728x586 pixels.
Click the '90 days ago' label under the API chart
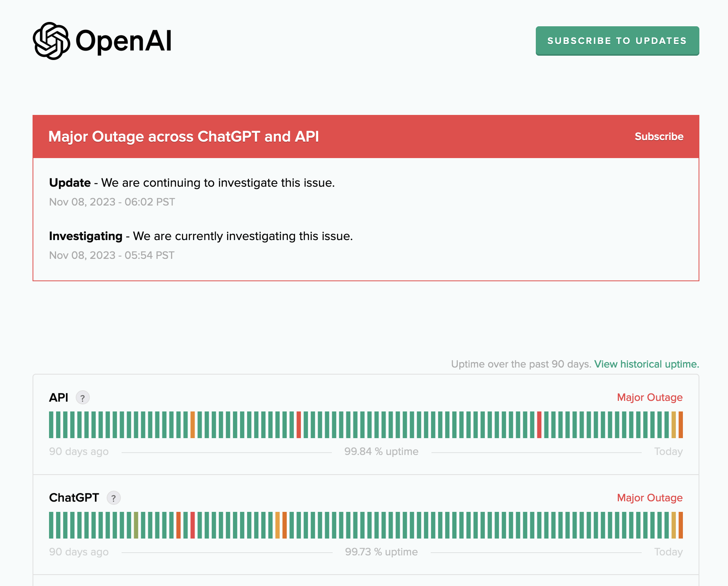(x=79, y=451)
